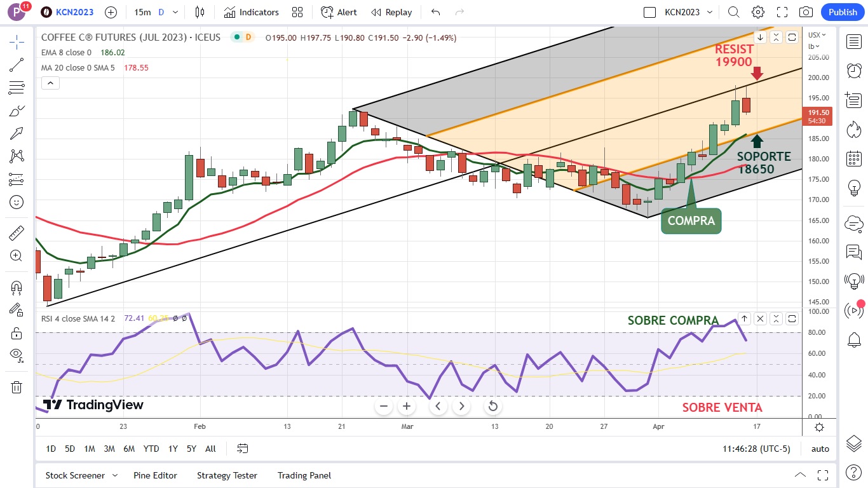Select the YTD date range
This screenshot has width=868, height=488.
pos(151,449)
